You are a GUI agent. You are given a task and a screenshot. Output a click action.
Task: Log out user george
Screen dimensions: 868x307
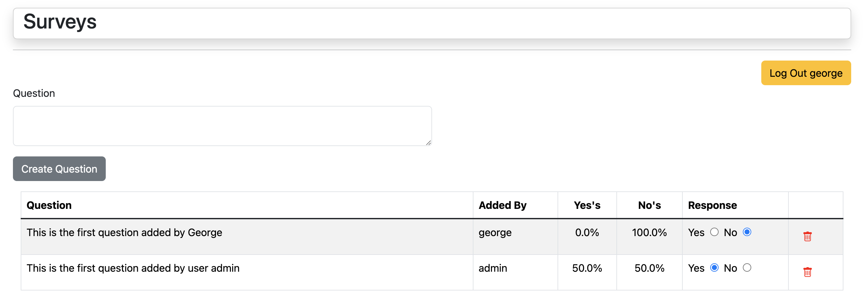[806, 73]
